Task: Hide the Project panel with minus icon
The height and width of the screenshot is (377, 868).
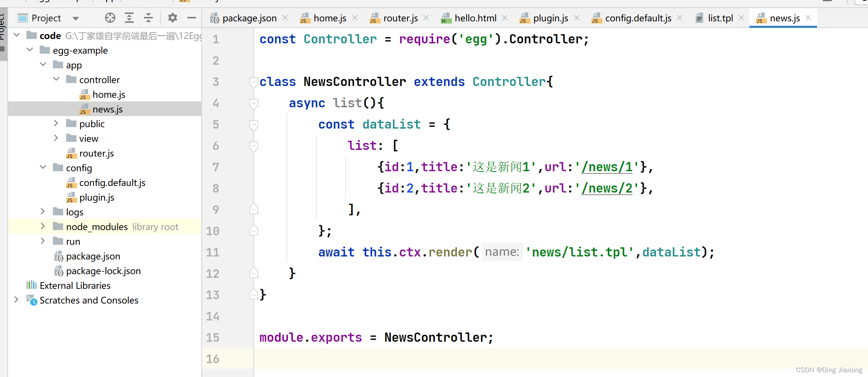Action: tap(191, 18)
